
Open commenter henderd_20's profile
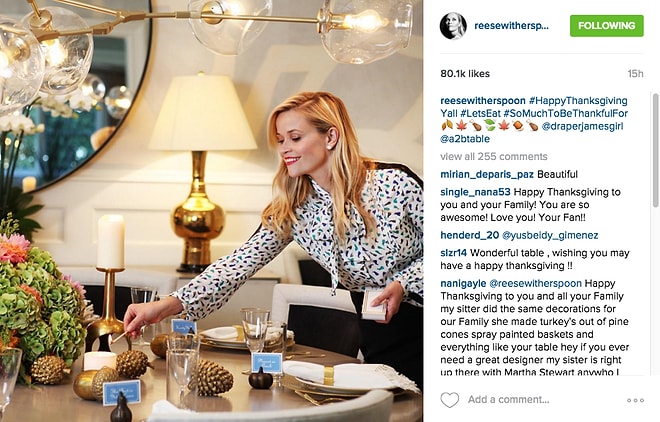click(x=470, y=235)
